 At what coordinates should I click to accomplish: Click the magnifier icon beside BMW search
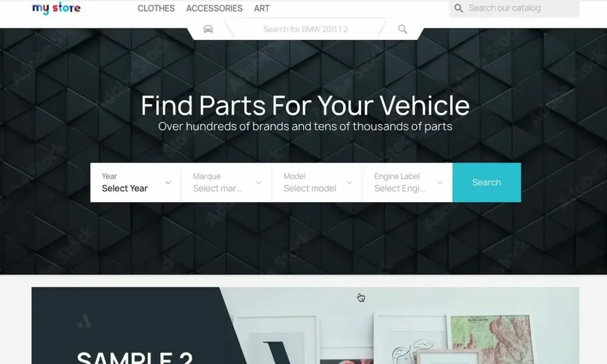pos(402,29)
